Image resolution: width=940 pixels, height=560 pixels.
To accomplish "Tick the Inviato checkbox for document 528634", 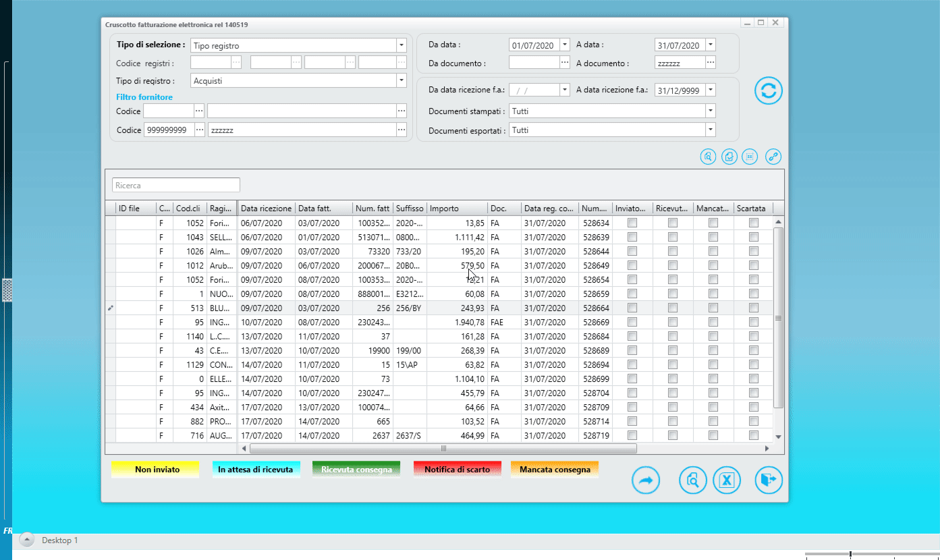I will click(632, 223).
